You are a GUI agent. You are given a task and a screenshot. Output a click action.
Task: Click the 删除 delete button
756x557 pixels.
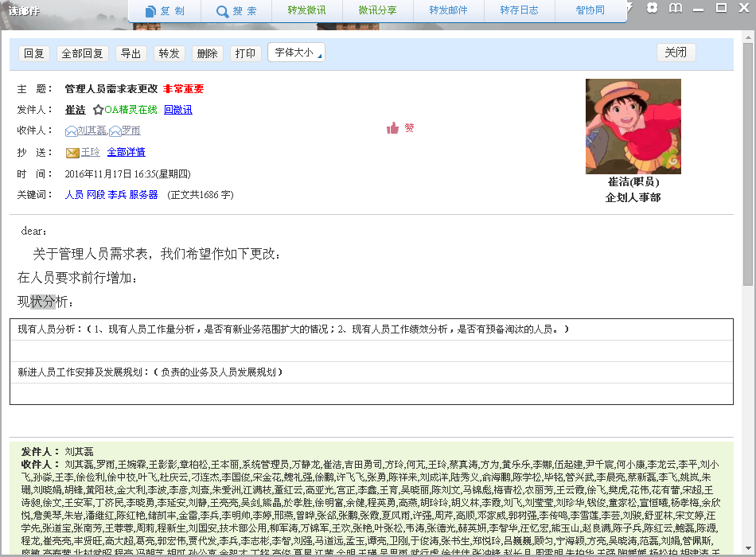pos(207,53)
